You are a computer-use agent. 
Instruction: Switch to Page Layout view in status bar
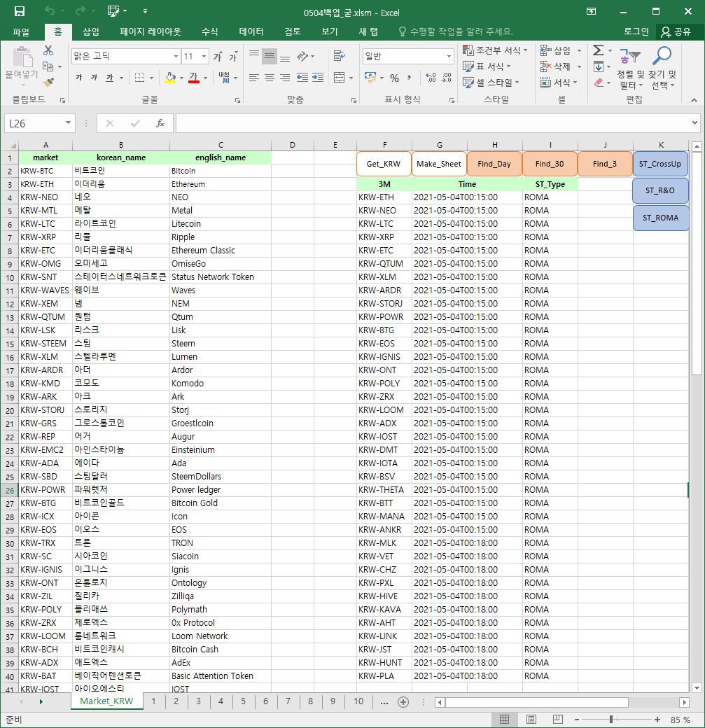coord(531,720)
